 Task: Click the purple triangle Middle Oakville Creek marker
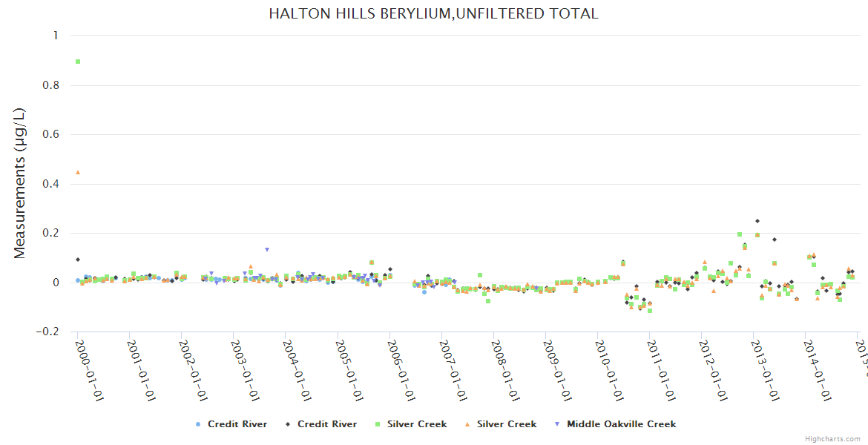coord(556,425)
